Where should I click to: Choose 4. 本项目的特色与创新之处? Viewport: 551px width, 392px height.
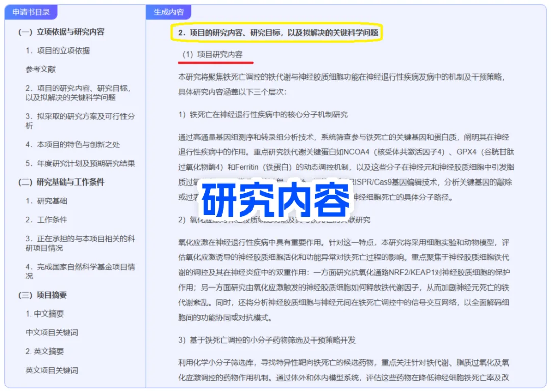coord(73,144)
